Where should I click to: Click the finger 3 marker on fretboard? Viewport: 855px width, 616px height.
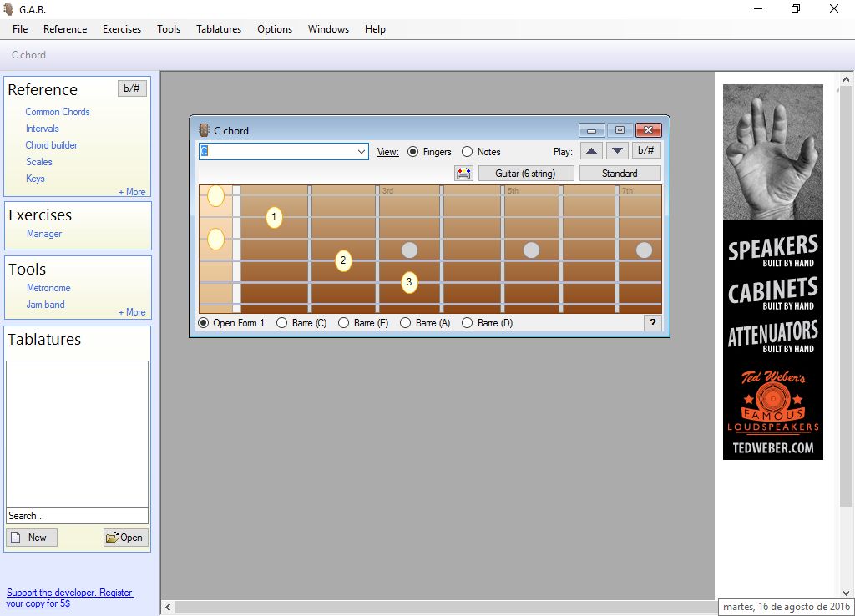(x=408, y=282)
